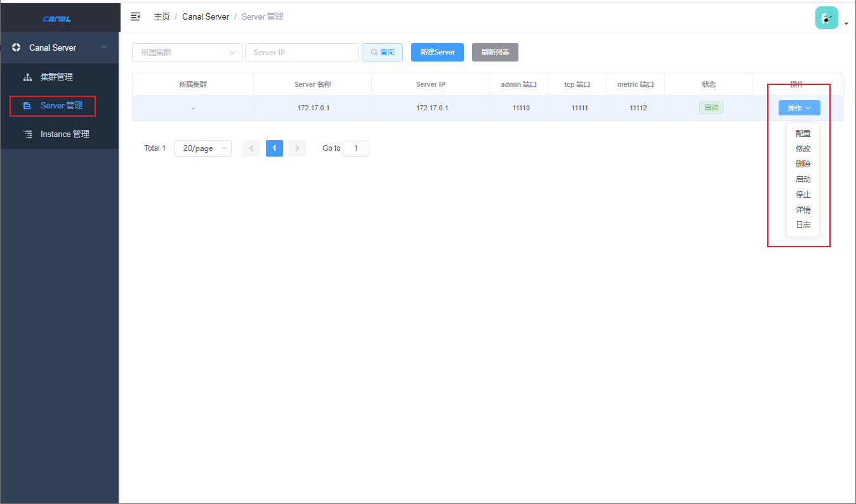Image resolution: width=856 pixels, height=504 pixels.
Task: Click the 新建Server button
Action: click(437, 52)
